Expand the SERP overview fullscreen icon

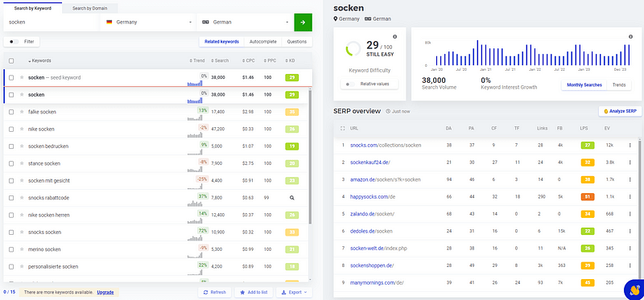click(343, 129)
